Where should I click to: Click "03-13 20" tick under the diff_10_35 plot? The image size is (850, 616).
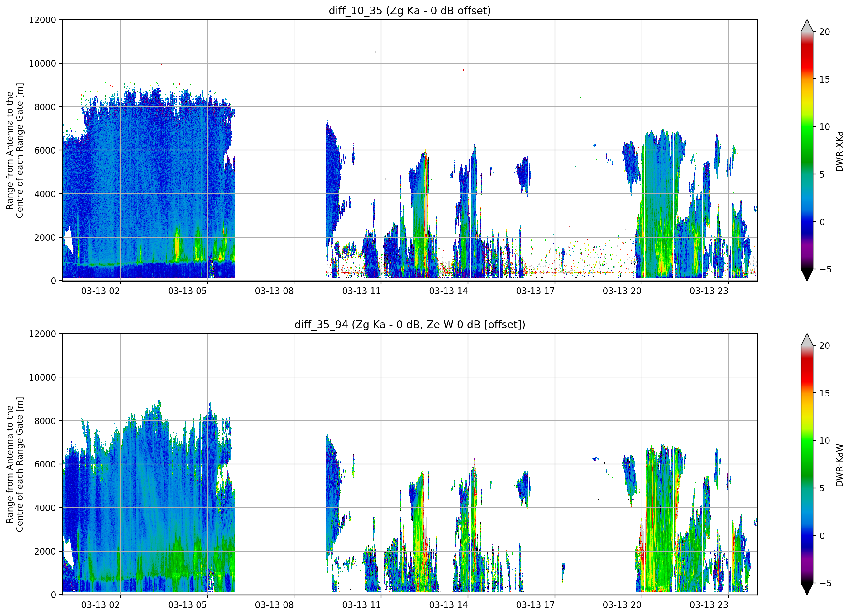(x=622, y=291)
